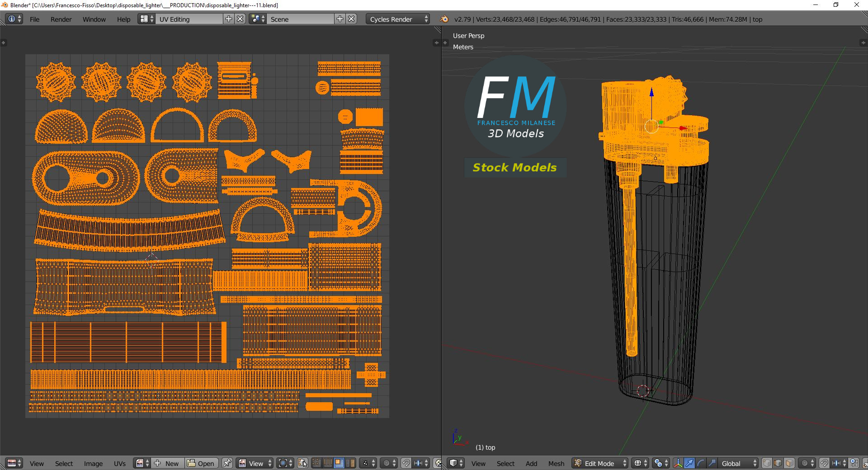This screenshot has height=470, width=868.
Task: Add a new scene with plus icon
Action: pos(340,19)
